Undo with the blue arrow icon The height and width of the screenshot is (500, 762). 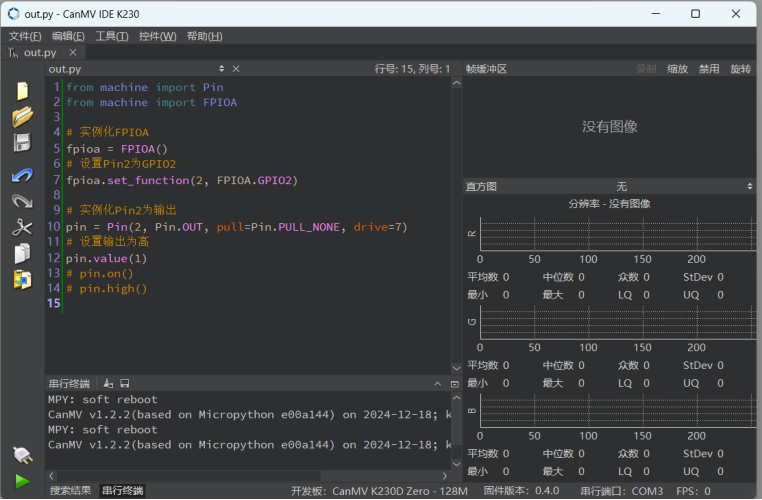point(22,175)
